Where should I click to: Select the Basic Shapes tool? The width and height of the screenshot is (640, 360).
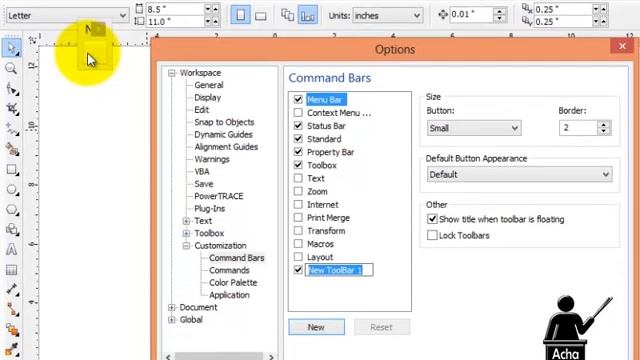pos(12,230)
